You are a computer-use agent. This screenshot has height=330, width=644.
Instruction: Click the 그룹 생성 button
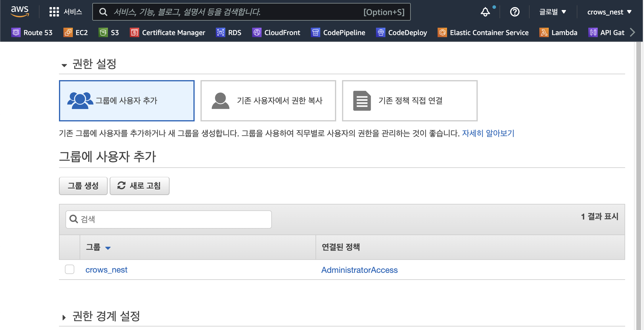(x=83, y=186)
